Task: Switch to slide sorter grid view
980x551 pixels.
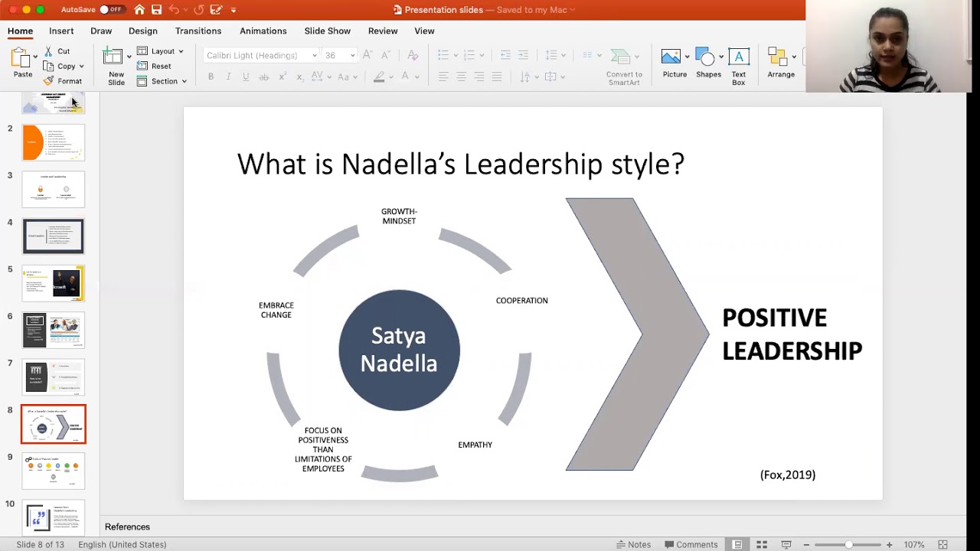Action: click(x=762, y=545)
